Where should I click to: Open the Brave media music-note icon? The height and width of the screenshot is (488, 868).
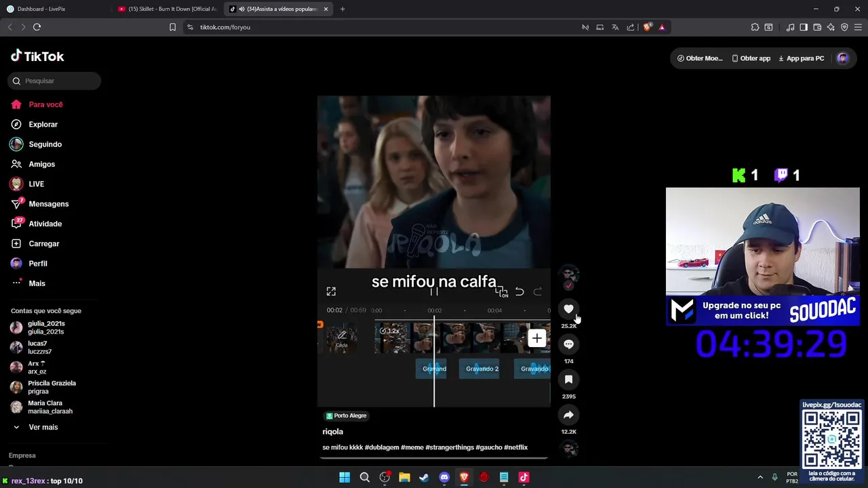point(790,27)
